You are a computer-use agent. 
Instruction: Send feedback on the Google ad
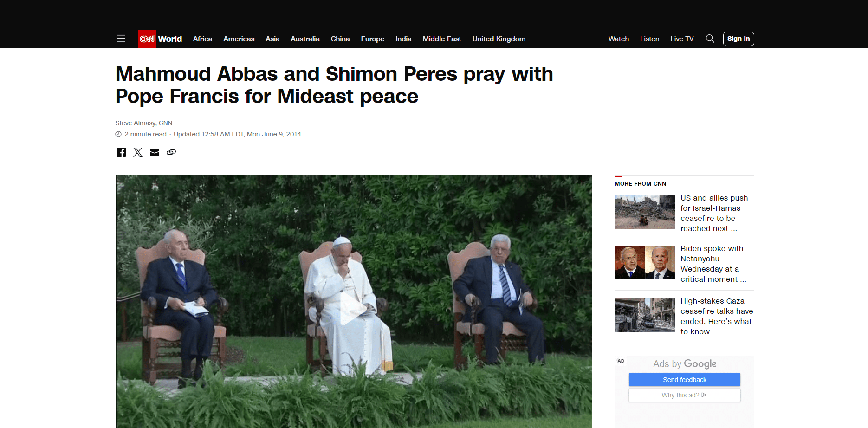685,380
